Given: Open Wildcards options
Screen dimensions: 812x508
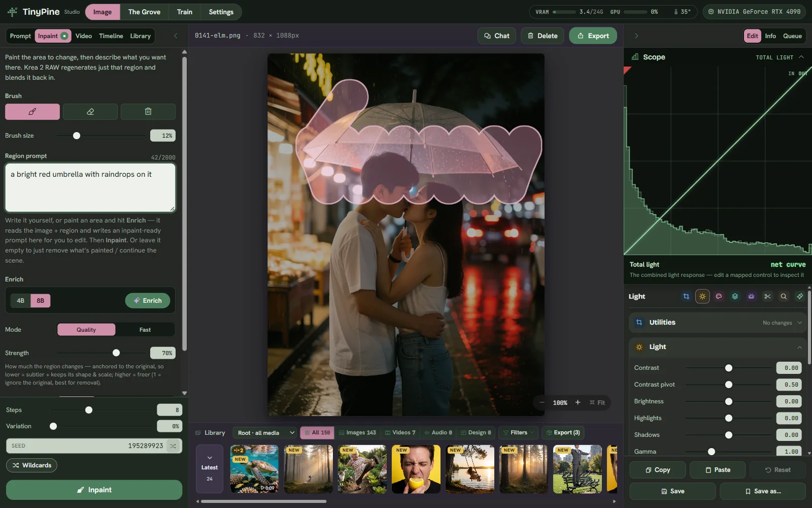Looking at the screenshot, I should [31, 465].
